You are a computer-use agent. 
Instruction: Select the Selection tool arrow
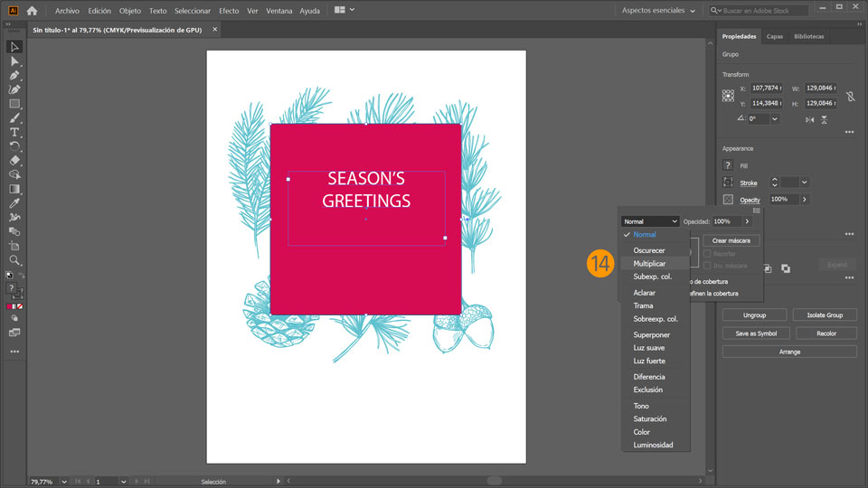pyautogui.click(x=14, y=47)
